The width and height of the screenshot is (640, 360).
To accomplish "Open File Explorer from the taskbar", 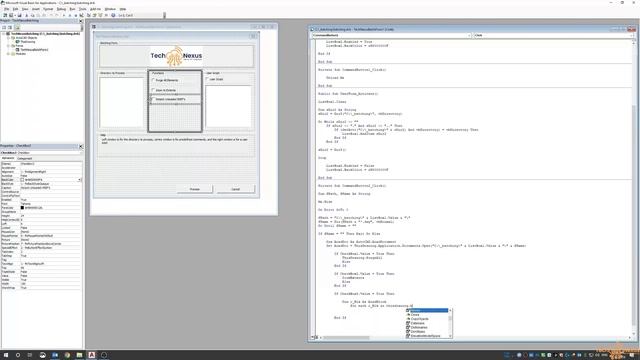I will [x=79, y=355].
